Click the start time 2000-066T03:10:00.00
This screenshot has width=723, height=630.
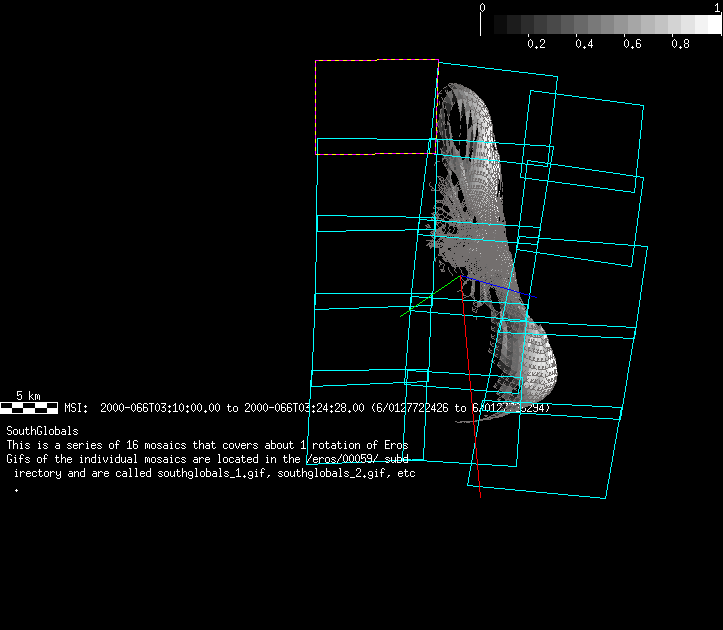click(x=160, y=408)
